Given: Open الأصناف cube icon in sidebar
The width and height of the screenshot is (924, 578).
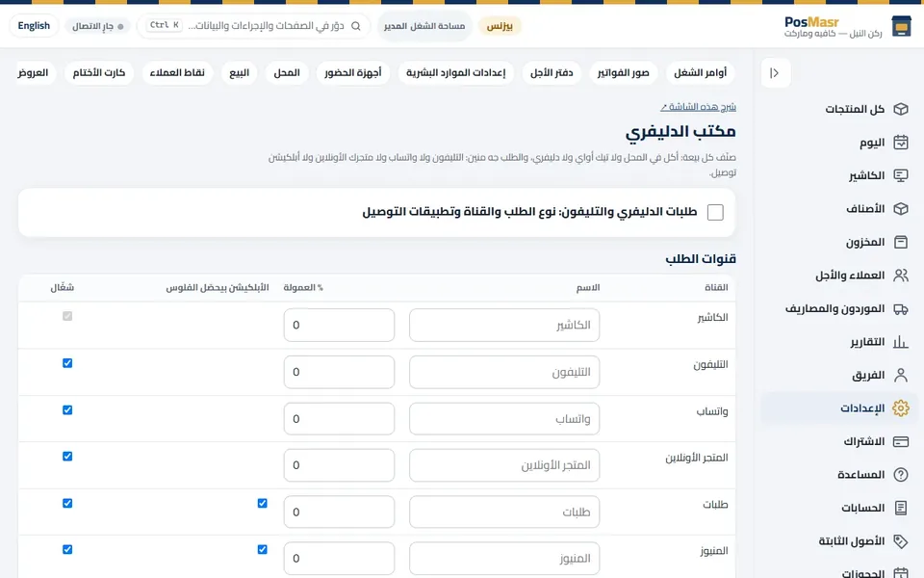Looking at the screenshot, I should pyautogui.click(x=901, y=209).
